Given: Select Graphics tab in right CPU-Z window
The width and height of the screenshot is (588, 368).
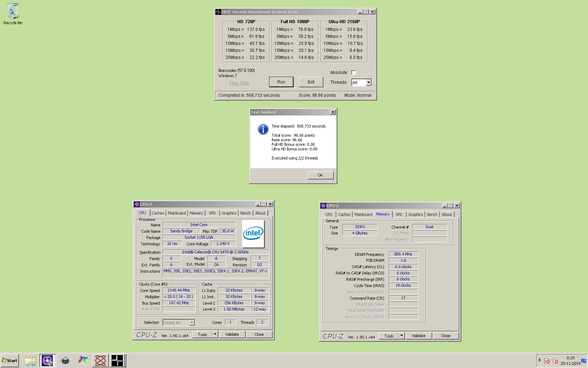Looking at the screenshot, I should coord(416,214).
